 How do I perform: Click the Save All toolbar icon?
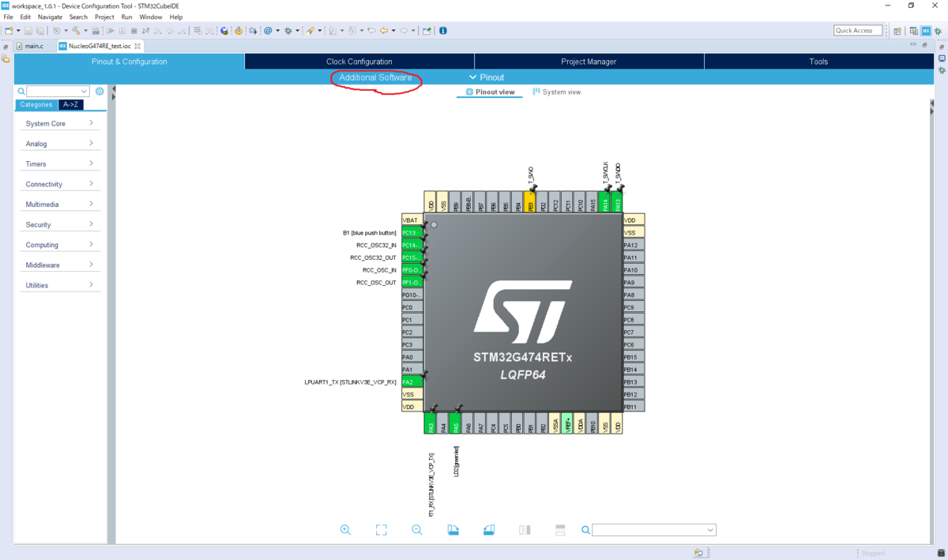click(39, 31)
